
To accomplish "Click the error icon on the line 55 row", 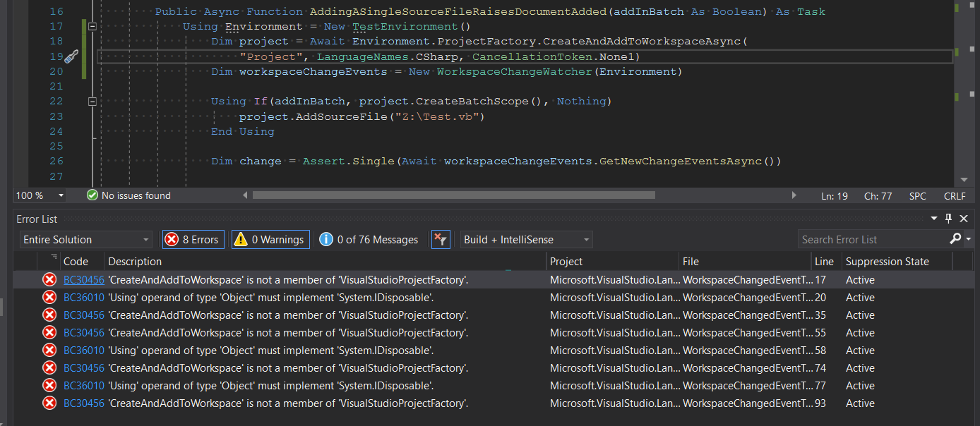I will (x=49, y=333).
